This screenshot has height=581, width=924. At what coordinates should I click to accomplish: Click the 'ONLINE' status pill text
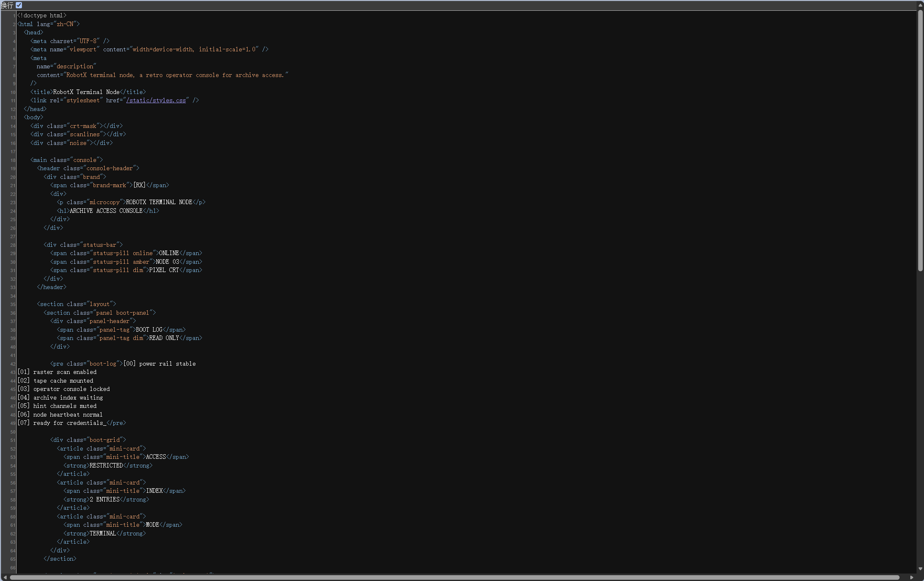[169, 253]
